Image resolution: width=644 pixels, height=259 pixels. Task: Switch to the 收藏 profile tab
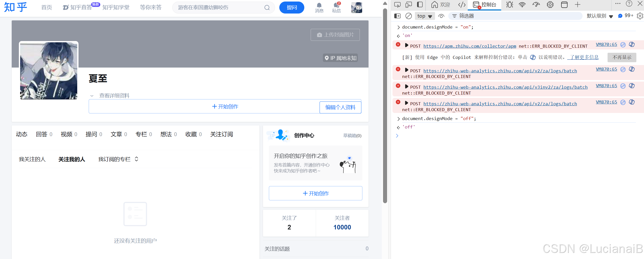click(x=193, y=134)
